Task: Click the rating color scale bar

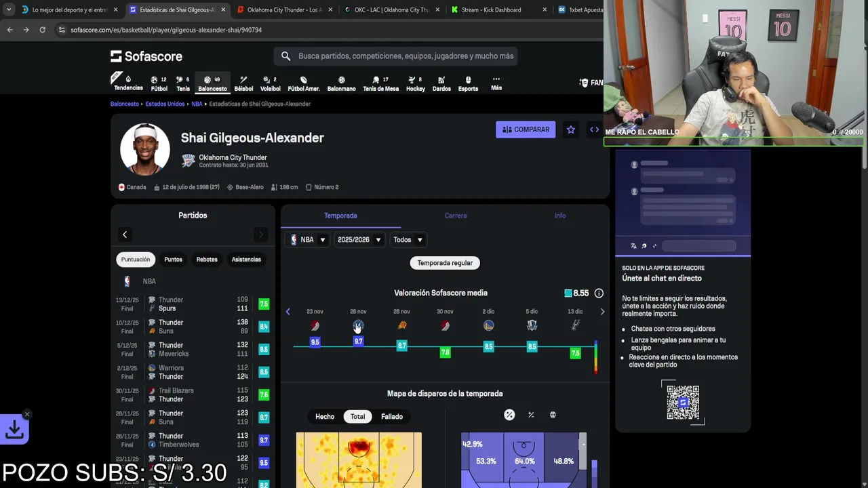Action: coord(595,358)
